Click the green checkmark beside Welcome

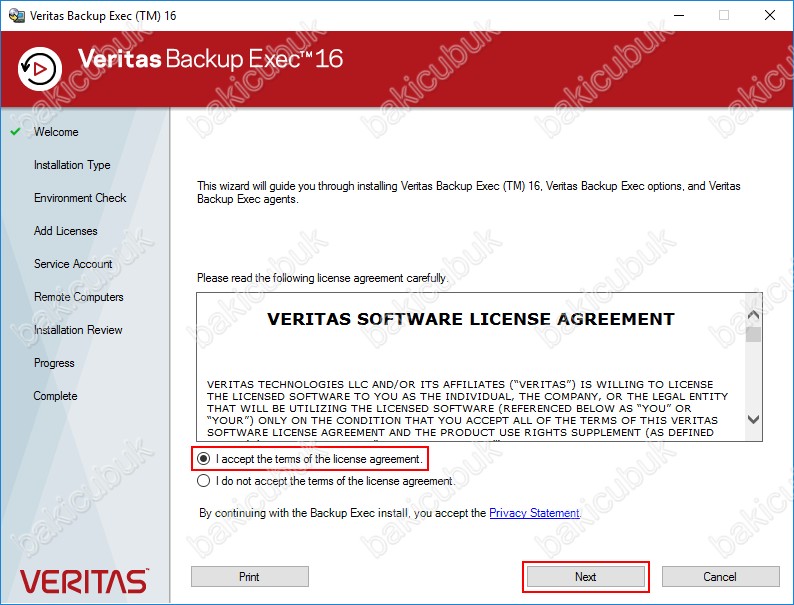[16, 132]
